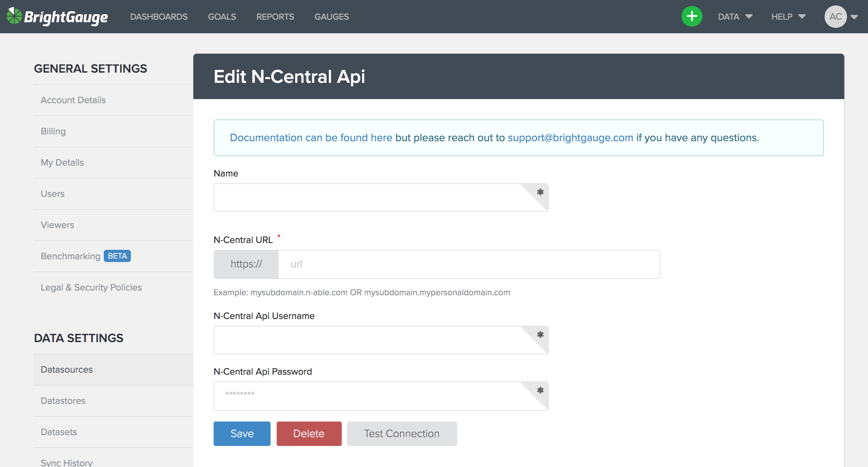Click the green plus add button
Image resolution: width=868 pixels, height=467 pixels.
(692, 16)
